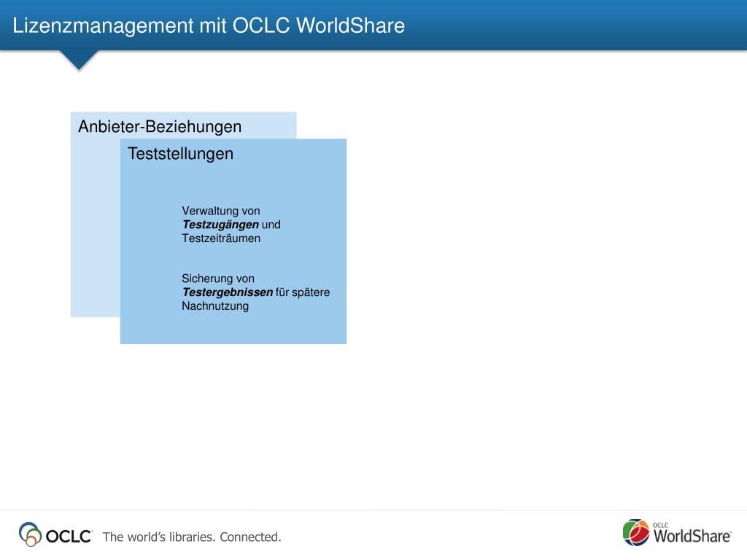
Task: Click the WorldShare globe logo icon
Action: 636,532
